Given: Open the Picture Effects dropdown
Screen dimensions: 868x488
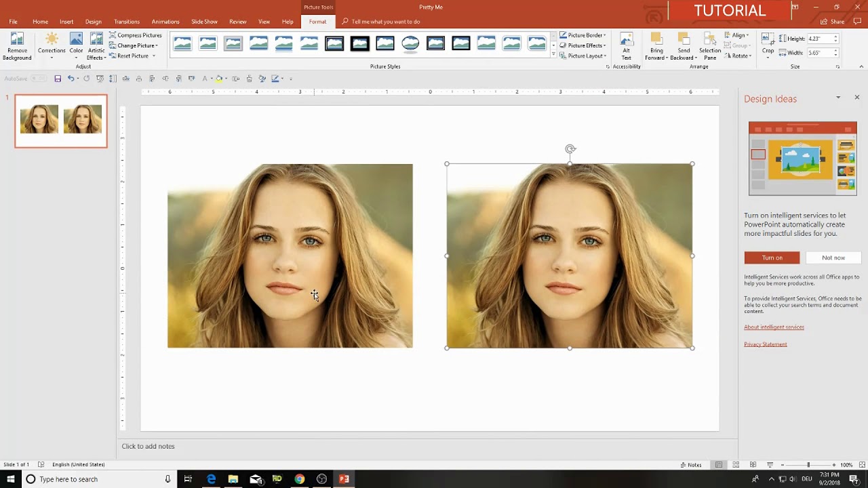Looking at the screenshot, I should point(583,45).
